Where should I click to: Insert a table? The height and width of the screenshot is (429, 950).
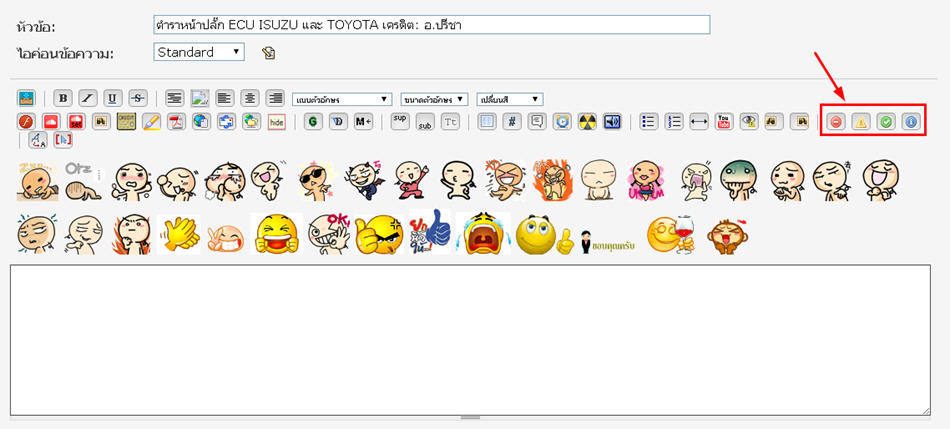[x=487, y=122]
